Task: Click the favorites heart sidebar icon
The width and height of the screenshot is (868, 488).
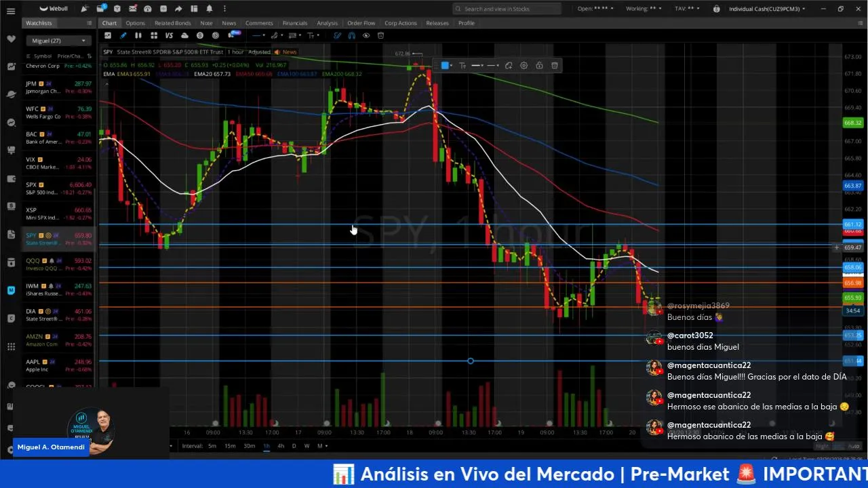Action: (11, 39)
